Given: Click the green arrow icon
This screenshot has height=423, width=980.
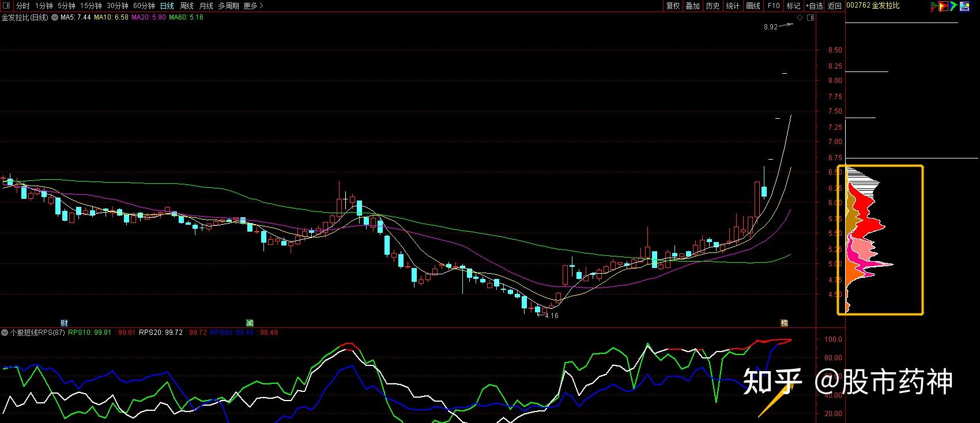Looking at the screenshot, I should coord(954,6).
